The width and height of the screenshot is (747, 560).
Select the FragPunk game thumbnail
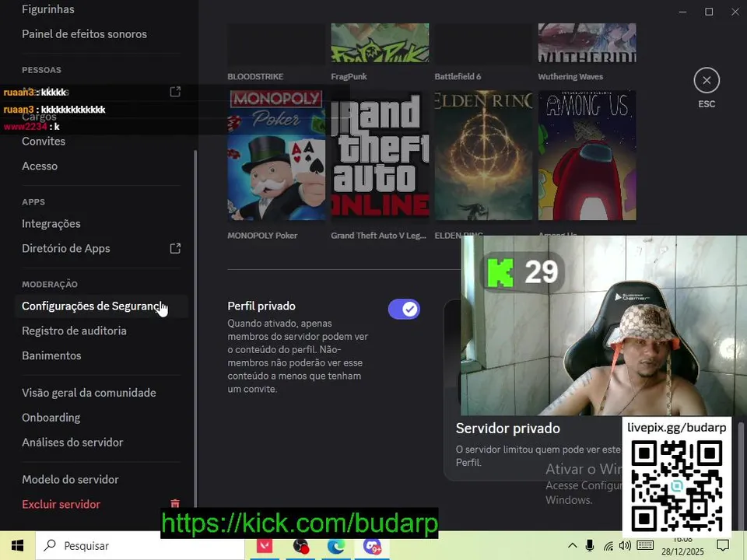381,43
